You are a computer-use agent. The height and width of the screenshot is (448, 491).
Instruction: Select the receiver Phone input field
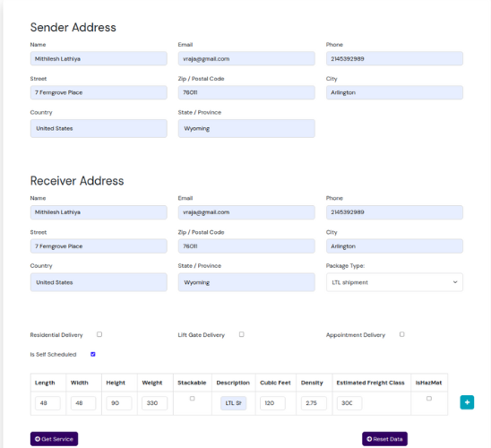click(394, 212)
